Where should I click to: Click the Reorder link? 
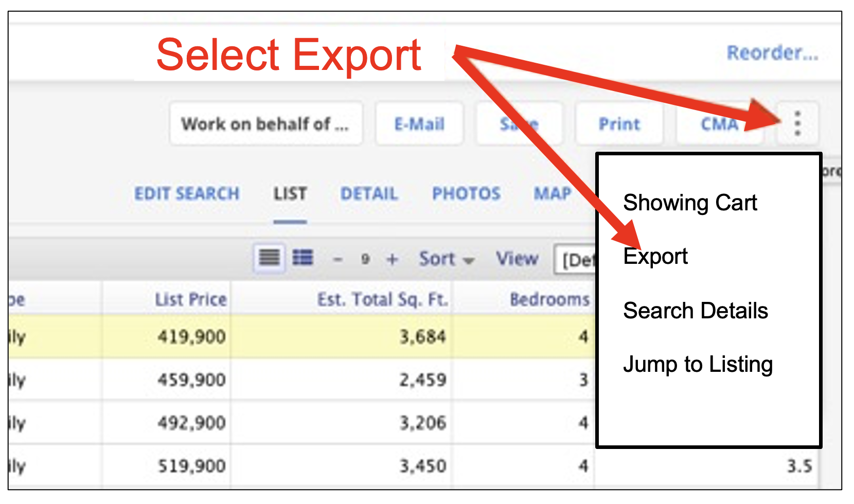(771, 53)
